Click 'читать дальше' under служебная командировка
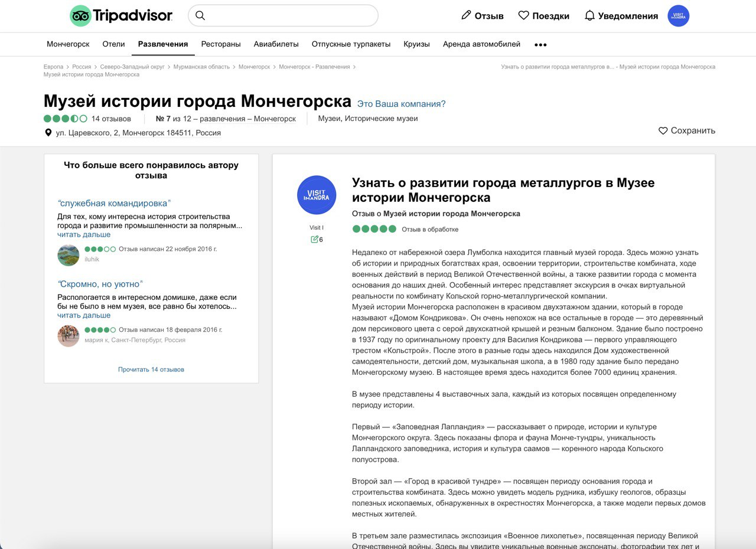 [x=84, y=234]
